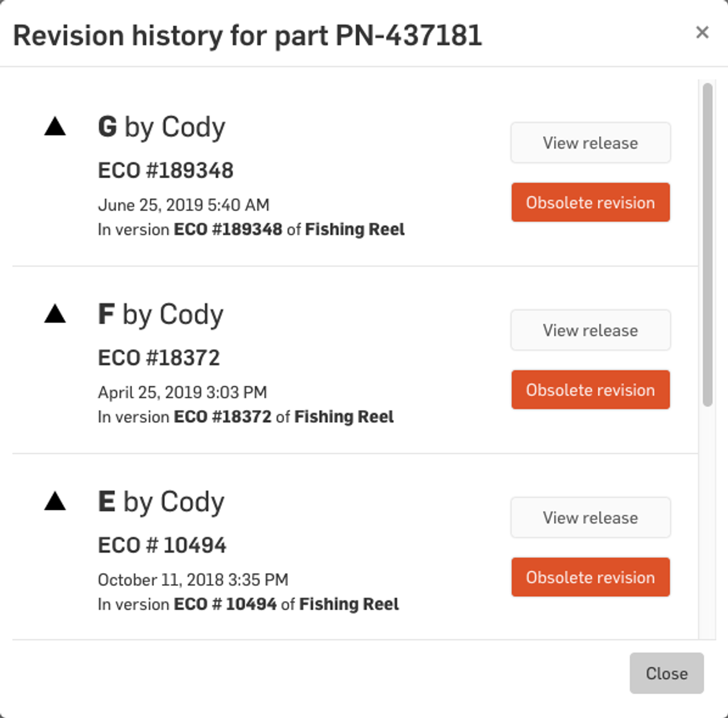Select the "G by Cody" revision heading

pyautogui.click(x=162, y=127)
